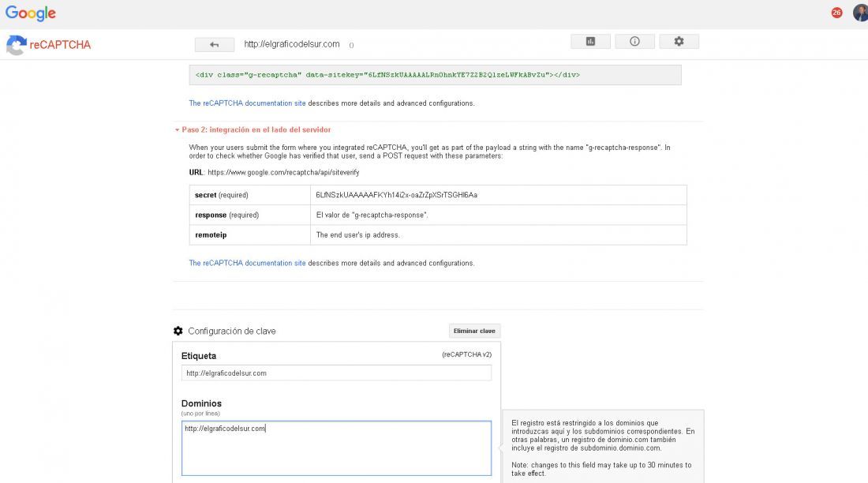Open the 26 notifications badge
This screenshot has width=868, height=483.
pos(836,13)
